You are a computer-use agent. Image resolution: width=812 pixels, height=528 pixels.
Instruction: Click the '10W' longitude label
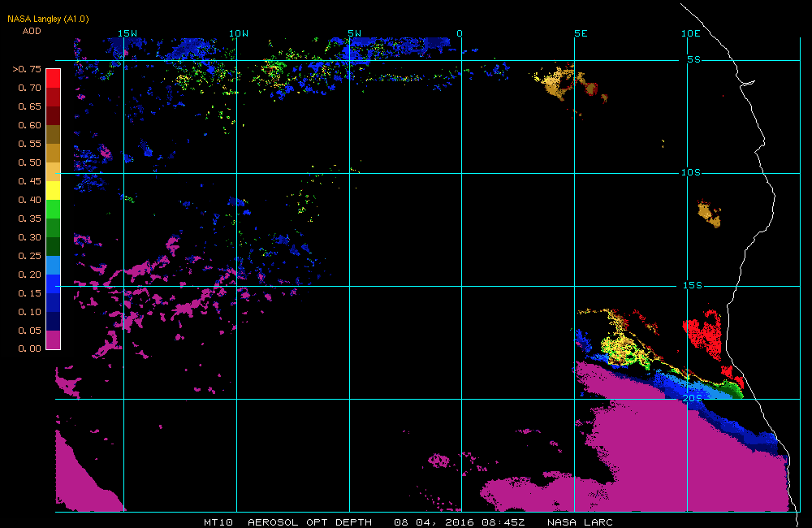tap(239, 33)
